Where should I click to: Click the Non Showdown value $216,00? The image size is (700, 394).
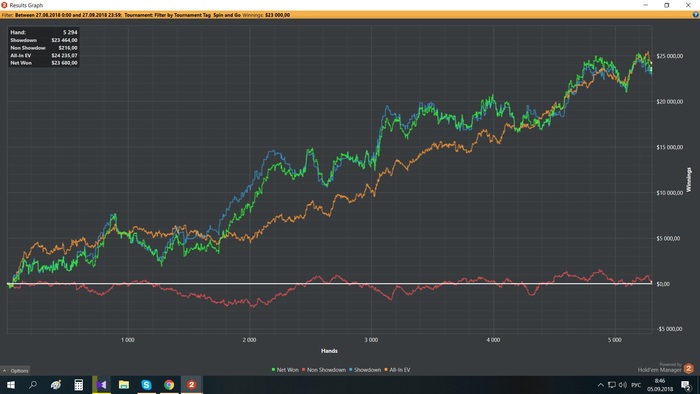point(68,48)
